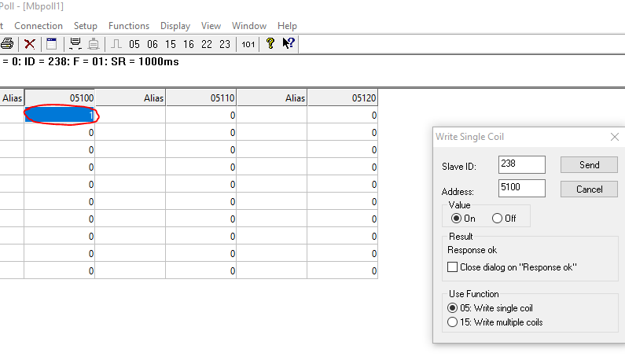Open the Setup menu

tap(86, 26)
